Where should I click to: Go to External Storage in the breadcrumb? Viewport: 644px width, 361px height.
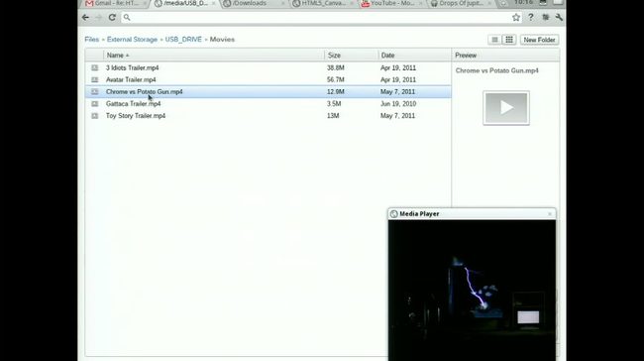coord(132,40)
